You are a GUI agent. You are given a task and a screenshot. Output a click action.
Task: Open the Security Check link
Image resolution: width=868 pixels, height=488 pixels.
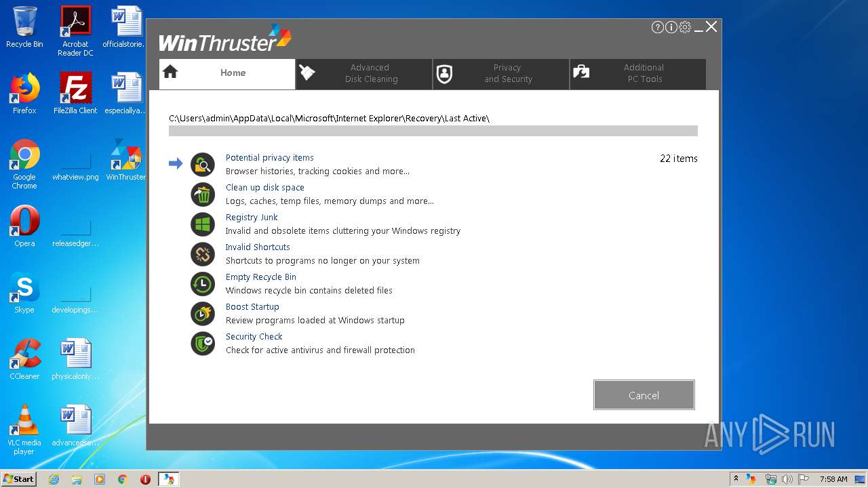(254, 336)
